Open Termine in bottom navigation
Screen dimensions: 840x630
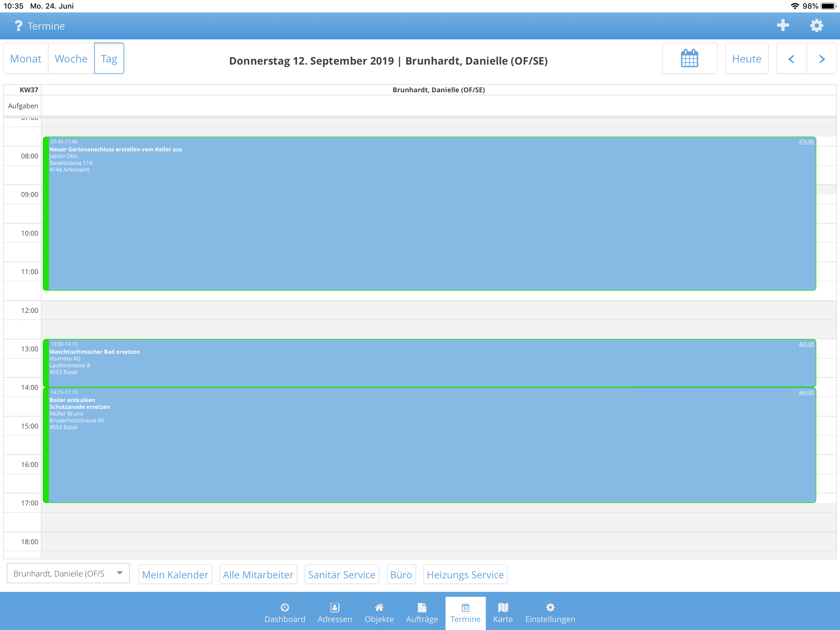465,613
